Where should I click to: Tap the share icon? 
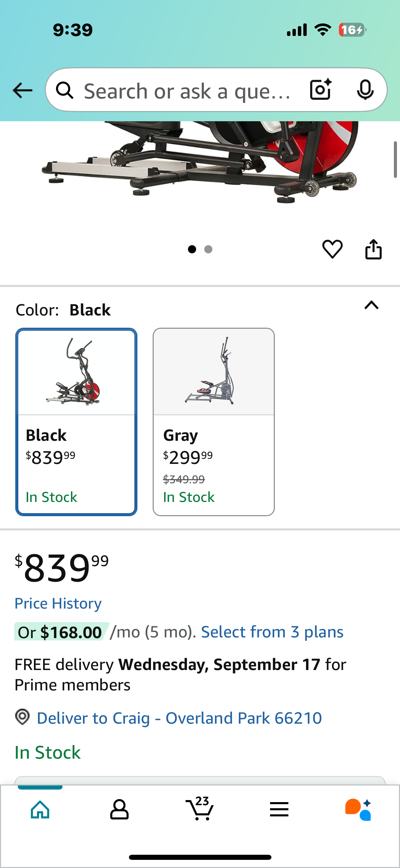click(x=373, y=249)
